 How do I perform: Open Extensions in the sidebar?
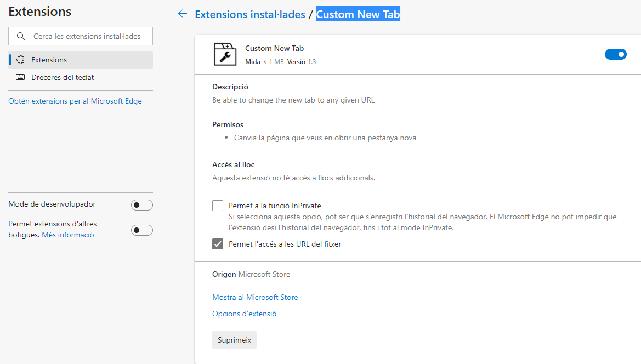pos(81,60)
